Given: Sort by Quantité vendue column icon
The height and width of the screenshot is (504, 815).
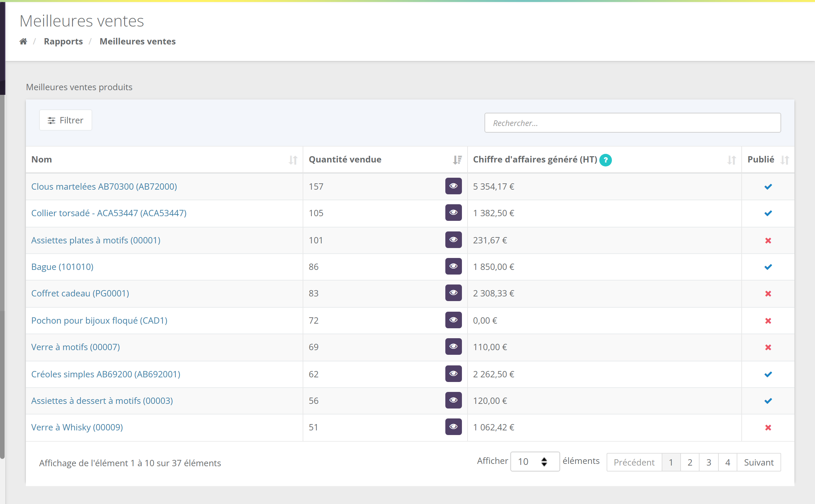Looking at the screenshot, I should (457, 160).
